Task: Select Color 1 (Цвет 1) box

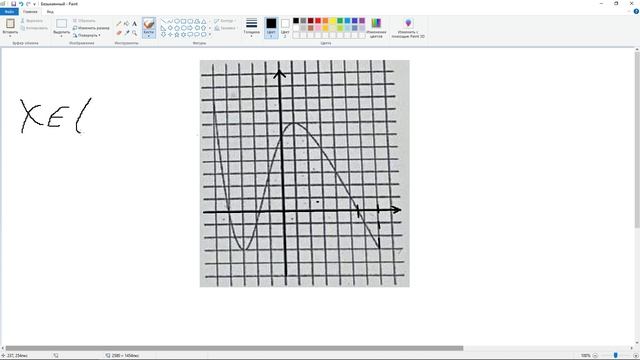Action: pyautogui.click(x=271, y=28)
